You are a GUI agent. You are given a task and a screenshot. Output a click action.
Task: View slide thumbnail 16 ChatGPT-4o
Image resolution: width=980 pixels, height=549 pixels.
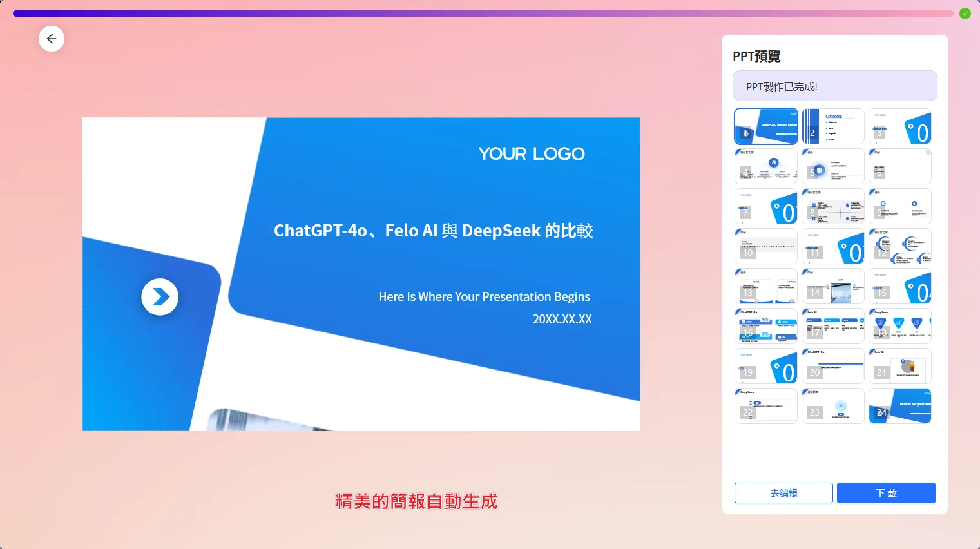766,326
